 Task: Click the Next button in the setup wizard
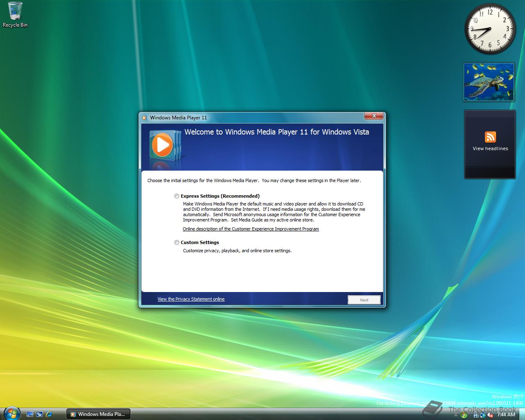click(x=364, y=300)
